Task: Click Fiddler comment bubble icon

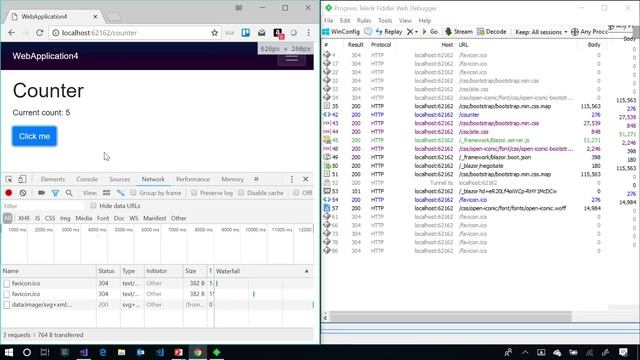Action: 368,31
